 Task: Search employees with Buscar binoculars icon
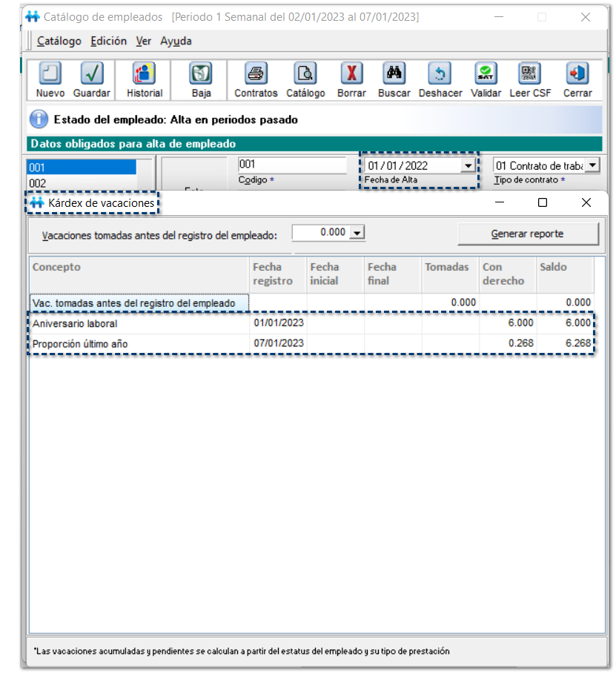[394, 74]
